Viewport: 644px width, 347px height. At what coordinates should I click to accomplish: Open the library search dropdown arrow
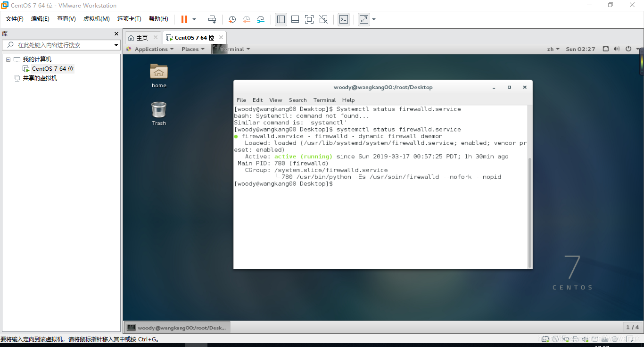pyautogui.click(x=116, y=45)
